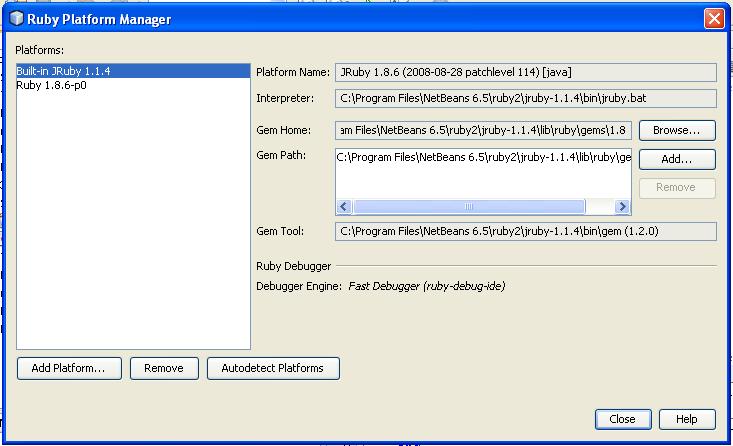This screenshot has width=733, height=446.
Task: Click the Gem Home: label
Action: coord(283,130)
